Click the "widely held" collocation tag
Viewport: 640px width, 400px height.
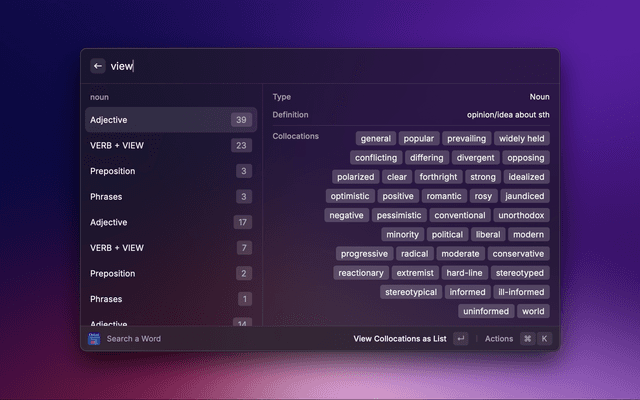pyautogui.click(x=522, y=139)
